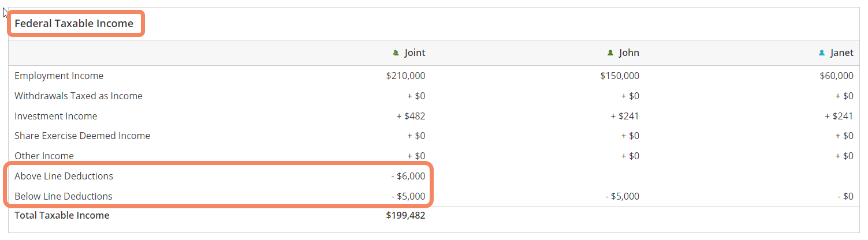Click the Total Taxable Income label
Image resolution: width=868 pixels, height=240 pixels.
tap(62, 215)
